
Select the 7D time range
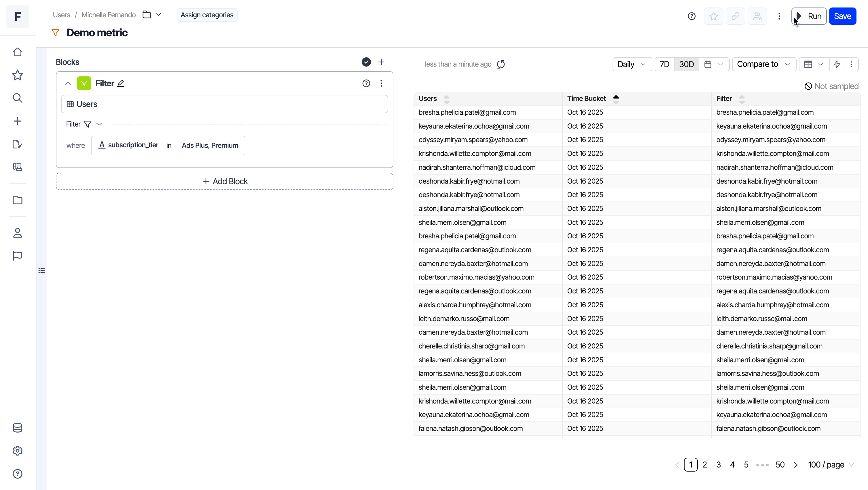664,64
